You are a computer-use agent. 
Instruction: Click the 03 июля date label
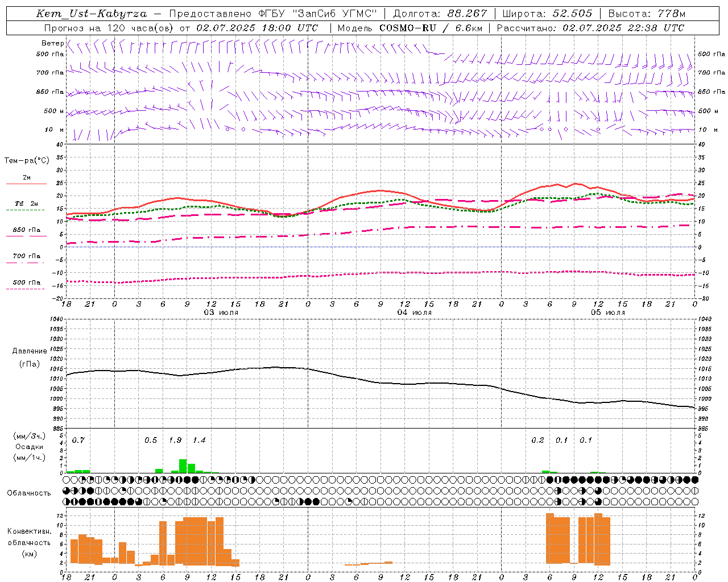click(x=221, y=313)
